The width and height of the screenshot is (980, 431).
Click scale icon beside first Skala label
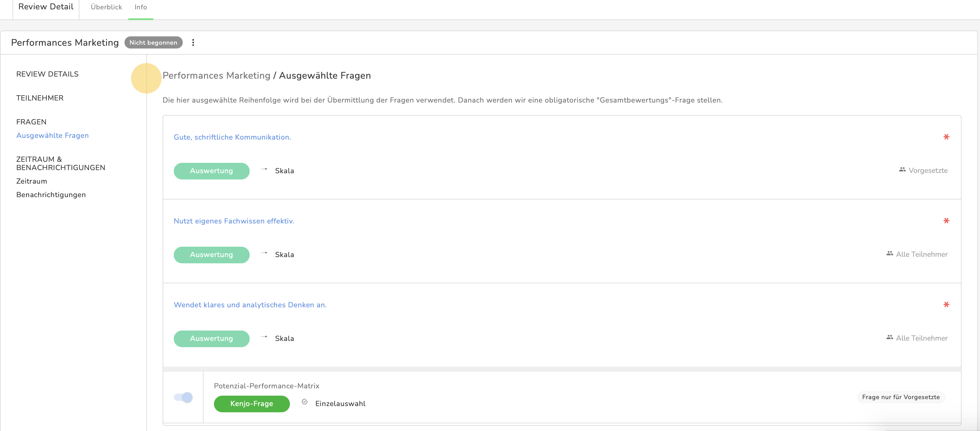(264, 169)
